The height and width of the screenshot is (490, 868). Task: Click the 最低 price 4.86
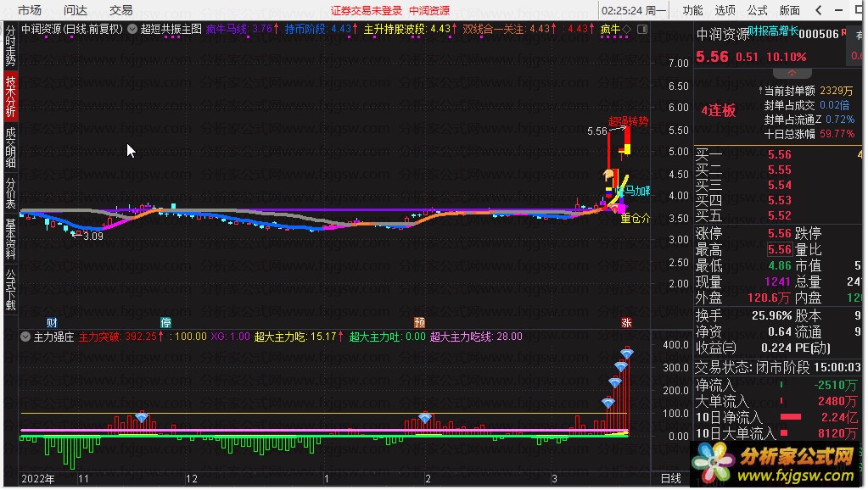point(780,265)
